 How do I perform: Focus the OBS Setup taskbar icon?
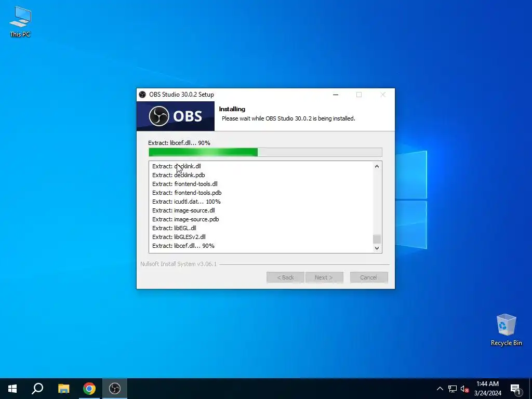[115, 389]
